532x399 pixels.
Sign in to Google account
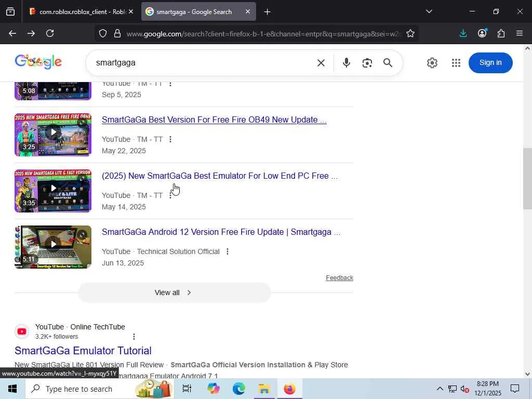tap(490, 63)
